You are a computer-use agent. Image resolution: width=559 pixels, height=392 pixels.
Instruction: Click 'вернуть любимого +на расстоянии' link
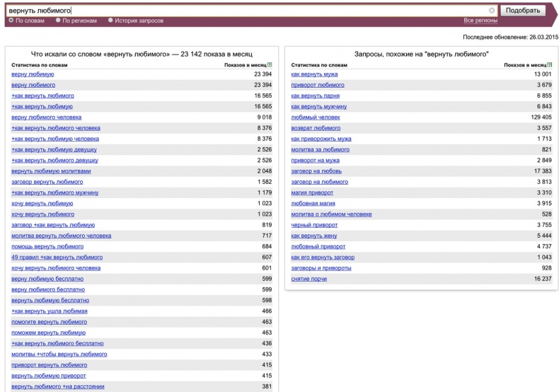point(58,386)
